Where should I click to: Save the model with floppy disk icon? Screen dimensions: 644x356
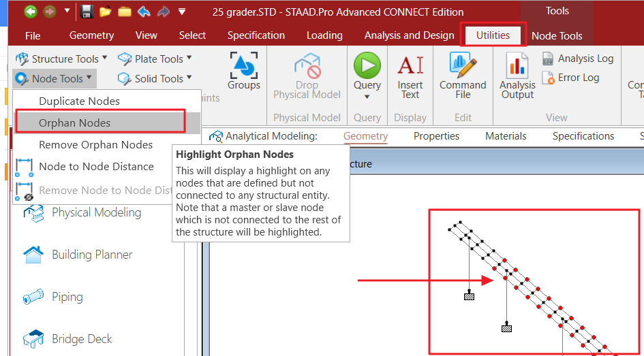[x=86, y=11]
